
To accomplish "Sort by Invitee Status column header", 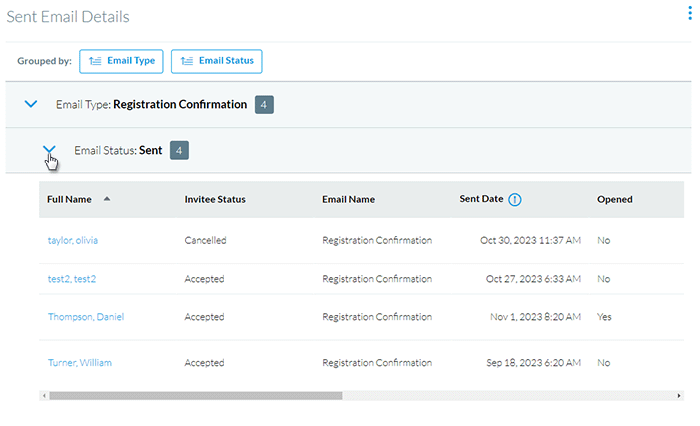I will pos(215,199).
